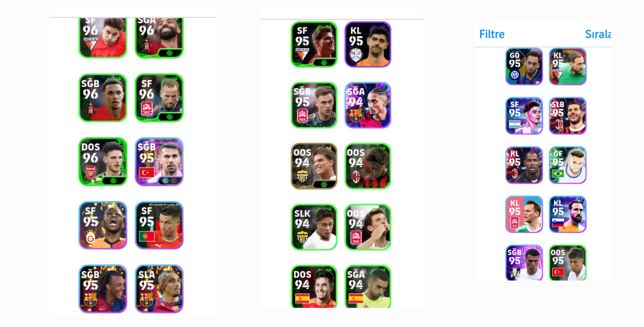The width and height of the screenshot is (644, 327).
Task: Select the SĞB 95 Turkey flag card
Action: (x=159, y=162)
